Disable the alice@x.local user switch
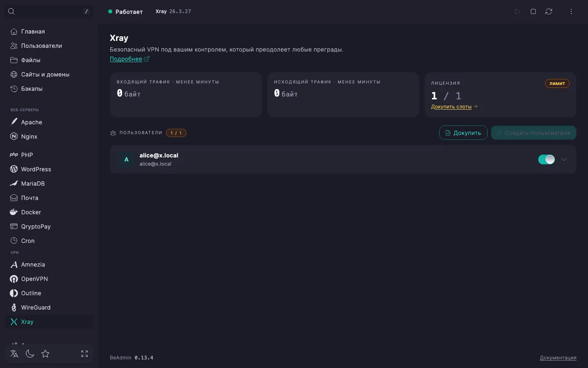588x368 pixels. click(546, 159)
